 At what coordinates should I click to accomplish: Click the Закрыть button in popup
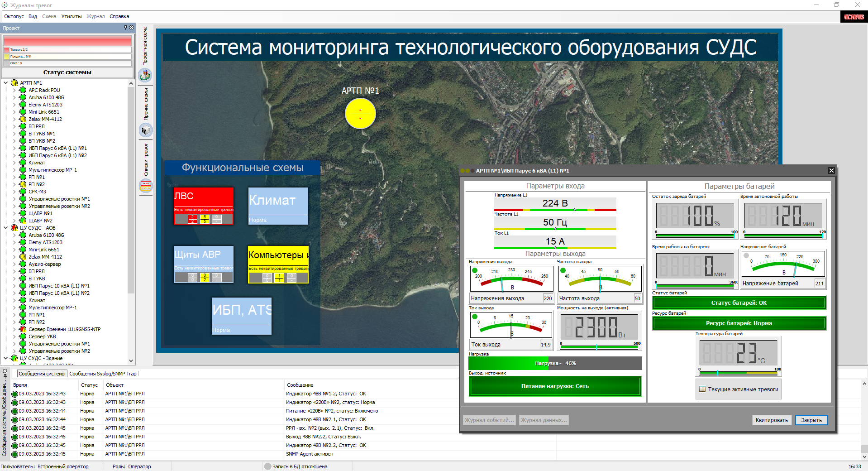(x=811, y=420)
